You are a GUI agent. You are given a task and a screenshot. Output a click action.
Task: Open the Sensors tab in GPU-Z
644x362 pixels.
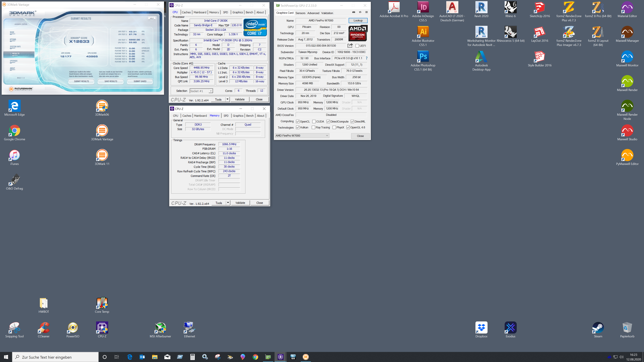coord(300,13)
